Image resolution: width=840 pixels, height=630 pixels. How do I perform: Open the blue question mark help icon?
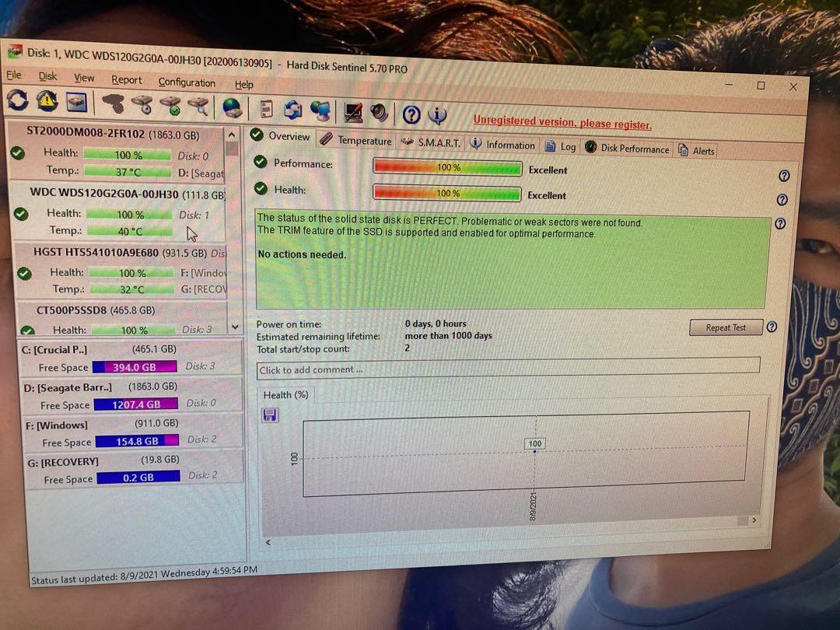pos(411,114)
